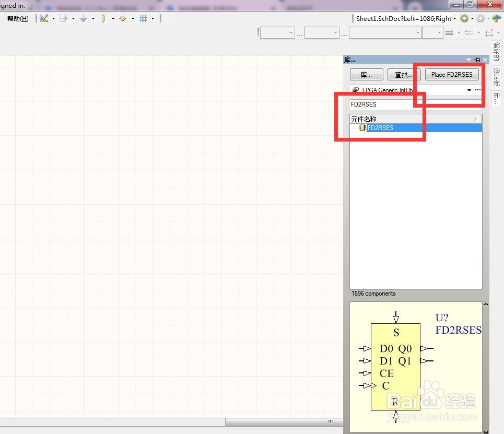Screen dimensions: 504x434
Task: Click the grid settings icon
Action: coord(143,18)
